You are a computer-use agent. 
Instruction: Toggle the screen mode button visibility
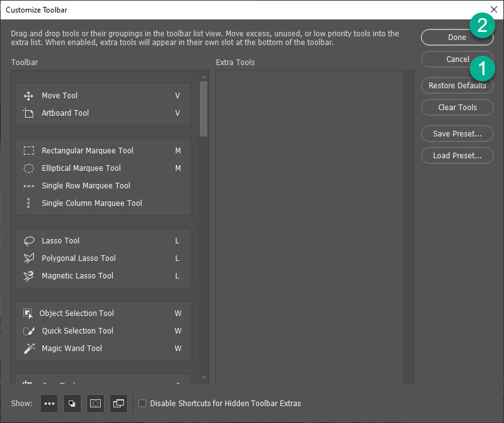pyautogui.click(x=118, y=404)
